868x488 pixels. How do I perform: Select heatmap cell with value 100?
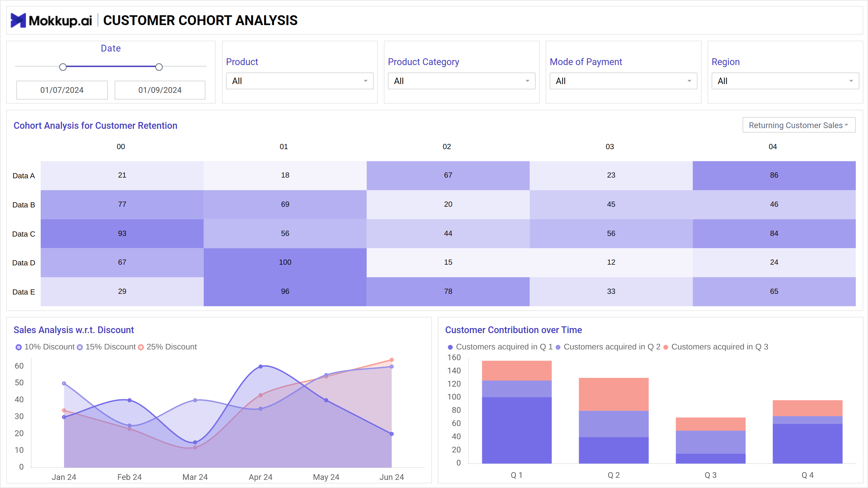tap(285, 263)
